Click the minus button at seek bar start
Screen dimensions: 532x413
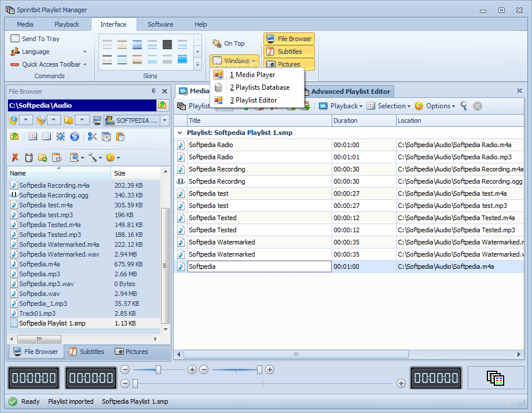pyautogui.click(x=125, y=383)
